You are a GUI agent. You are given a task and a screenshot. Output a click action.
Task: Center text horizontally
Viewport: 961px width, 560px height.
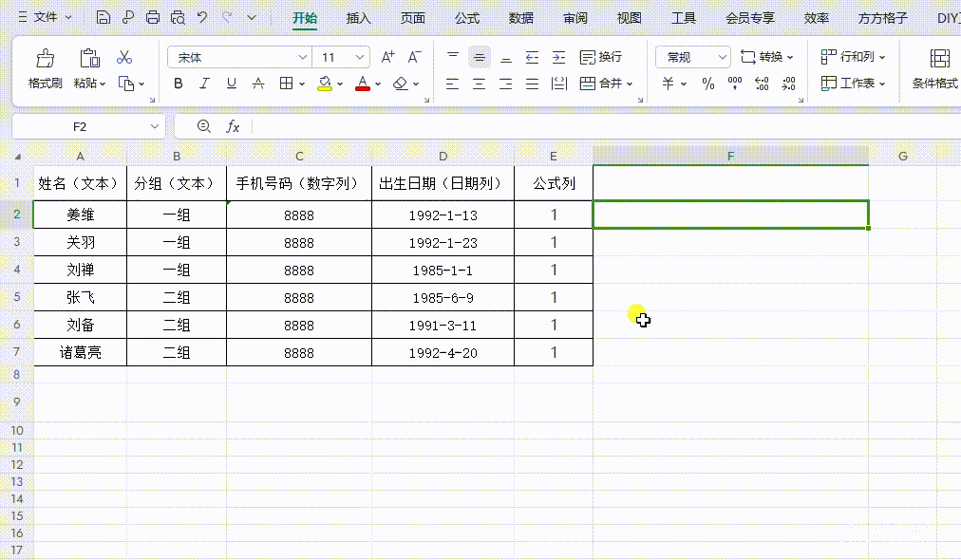(480, 84)
